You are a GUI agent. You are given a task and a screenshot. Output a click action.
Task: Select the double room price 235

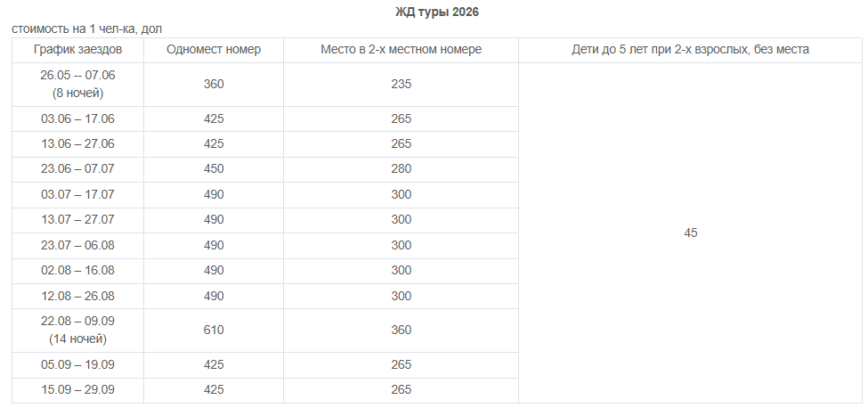(x=401, y=85)
